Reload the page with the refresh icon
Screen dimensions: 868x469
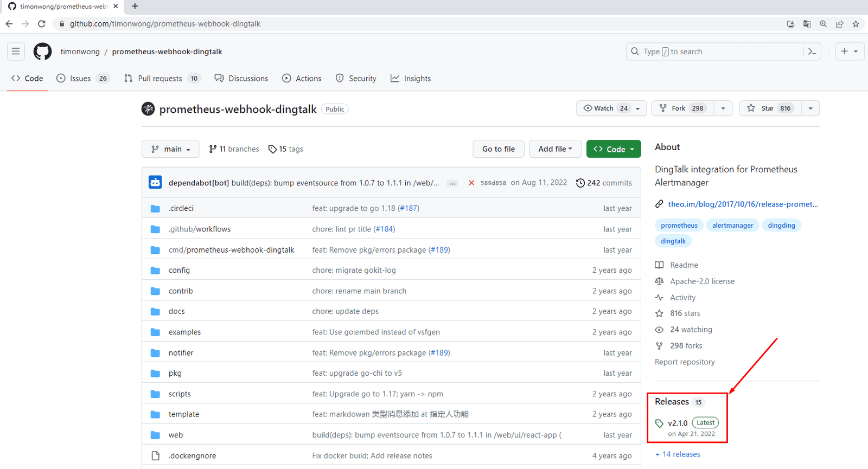click(42, 24)
